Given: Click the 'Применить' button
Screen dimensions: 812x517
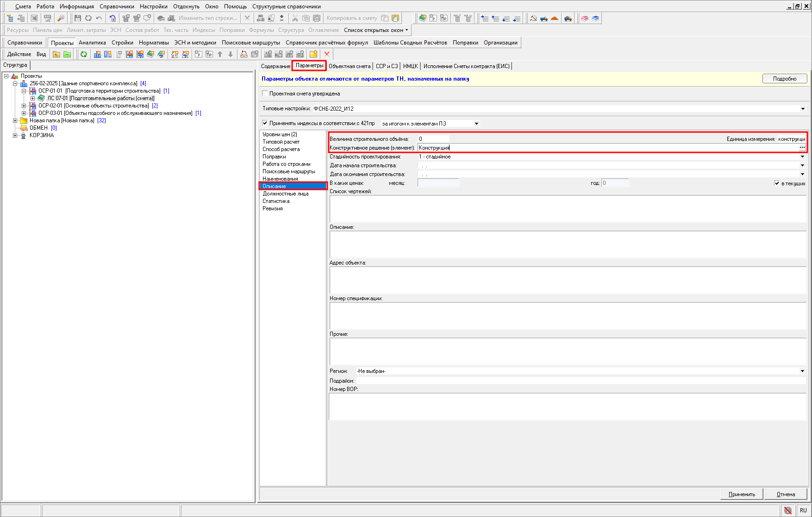Looking at the screenshot, I should (742, 494).
